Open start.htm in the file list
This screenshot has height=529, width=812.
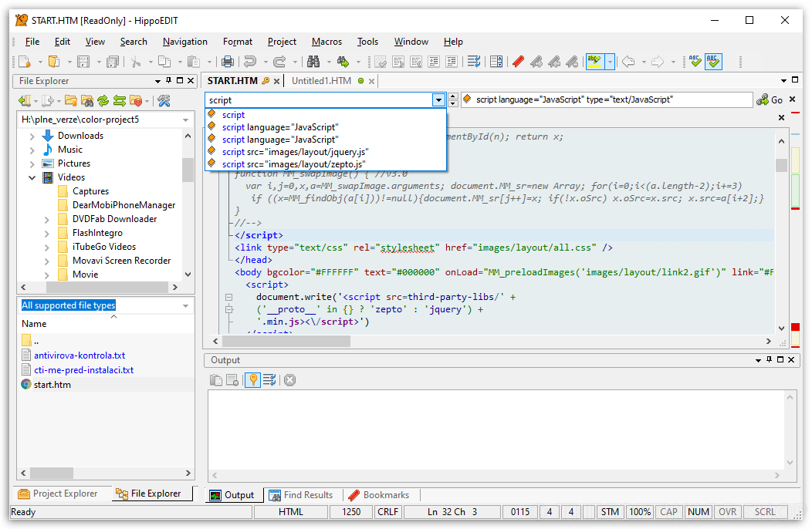pos(52,384)
